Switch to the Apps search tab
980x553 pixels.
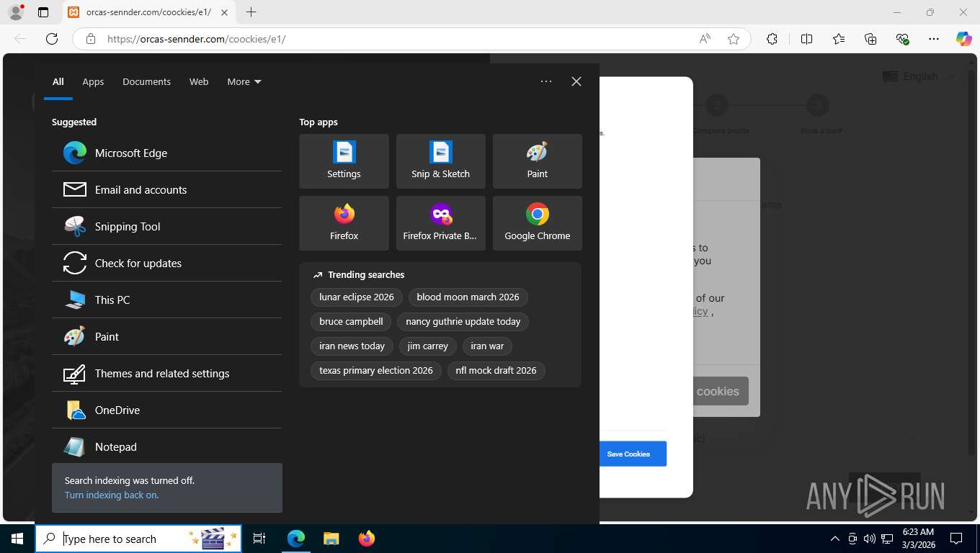point(93,81)
